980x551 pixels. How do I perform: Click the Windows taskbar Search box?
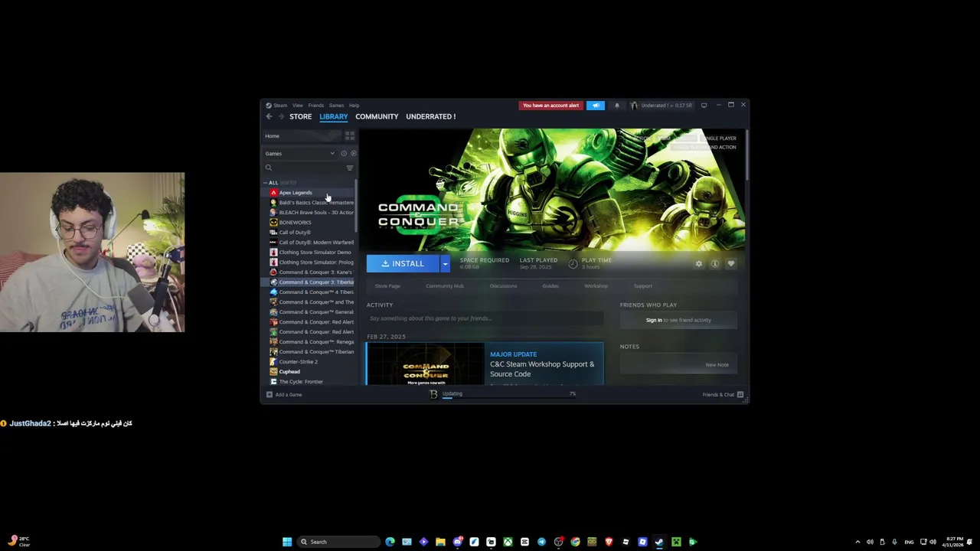(338, 542)
